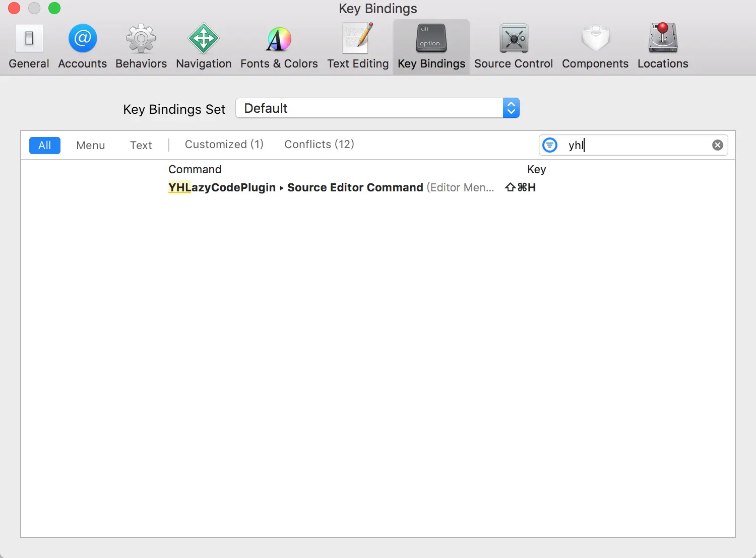
Task: Click the filter icon in search field
Action: pos(550,145)
